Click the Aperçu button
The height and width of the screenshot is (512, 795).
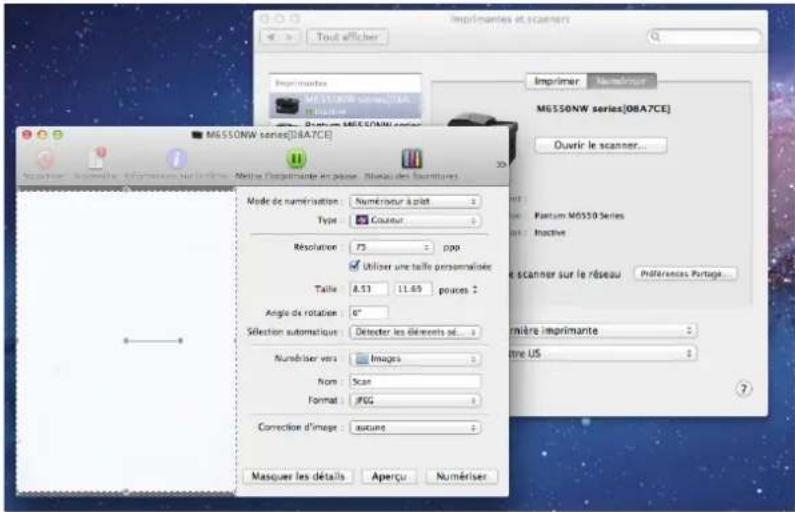click(389, 476)
